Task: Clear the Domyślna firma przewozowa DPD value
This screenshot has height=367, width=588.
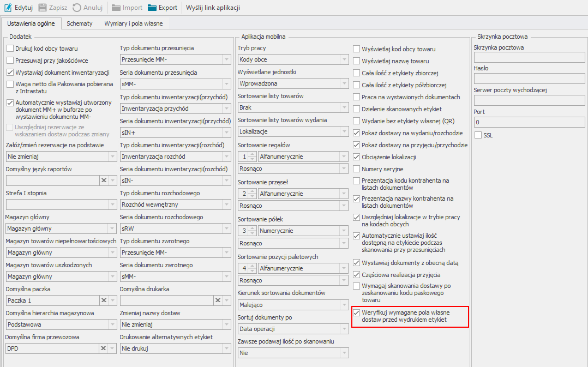Action: tap(103, 348)
